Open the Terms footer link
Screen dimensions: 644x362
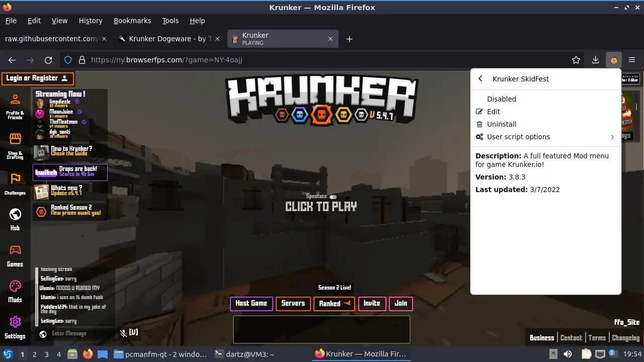(x=597, y=338)
